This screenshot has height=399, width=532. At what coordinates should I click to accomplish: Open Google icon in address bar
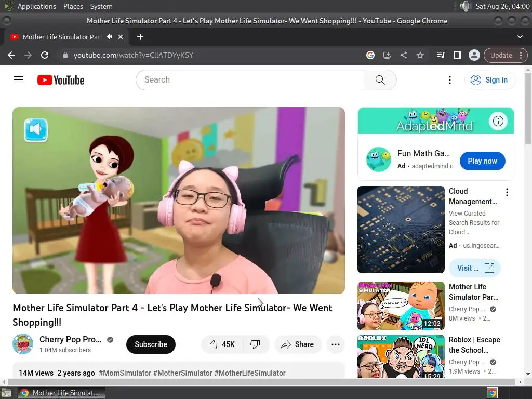pyautogui.click(x=370, y=55)
